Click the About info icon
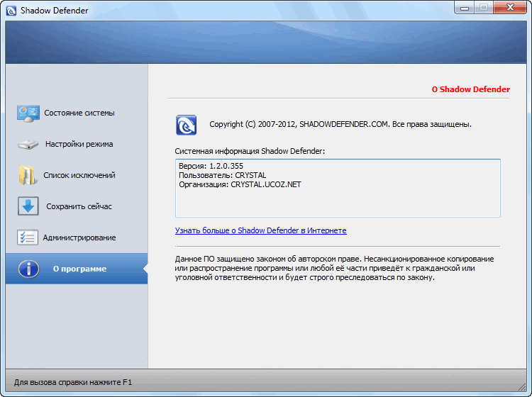The height and width of the screenshot is (397, 532). click(x=28, y=269)
